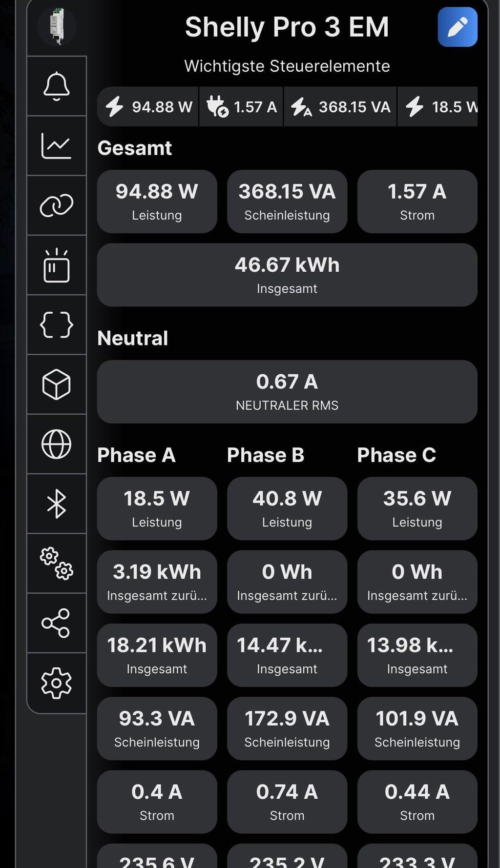The height and width of the screenshot is (868, 500).
Task: Select the 0.74 A Strom card
Action: 287,802
